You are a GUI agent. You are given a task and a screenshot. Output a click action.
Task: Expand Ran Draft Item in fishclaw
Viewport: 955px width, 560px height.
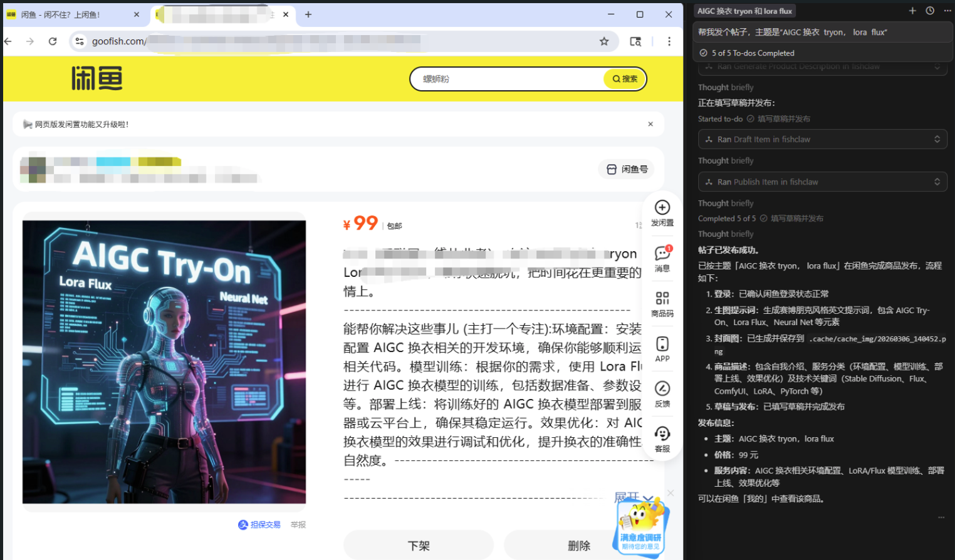click(822, 139)
